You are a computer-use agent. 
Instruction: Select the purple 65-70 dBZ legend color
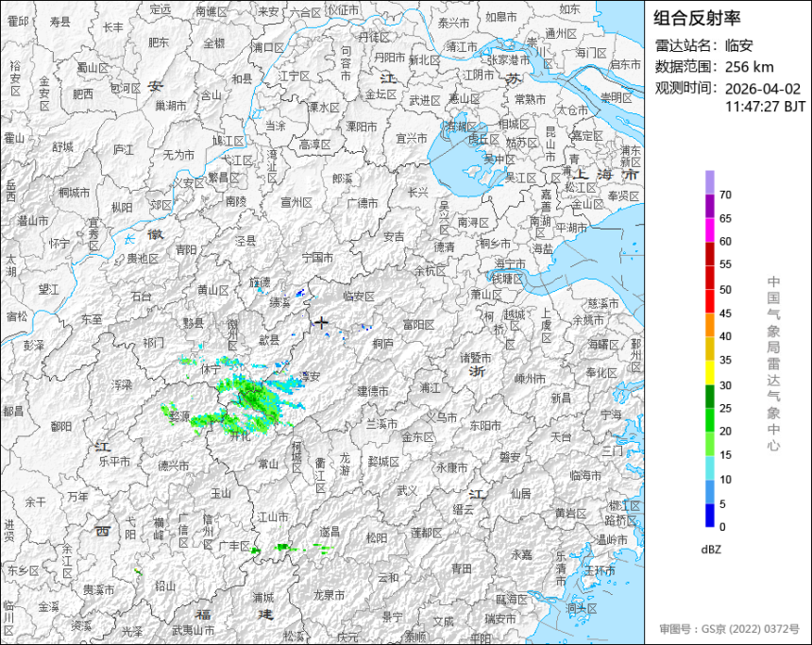[709, 206]
